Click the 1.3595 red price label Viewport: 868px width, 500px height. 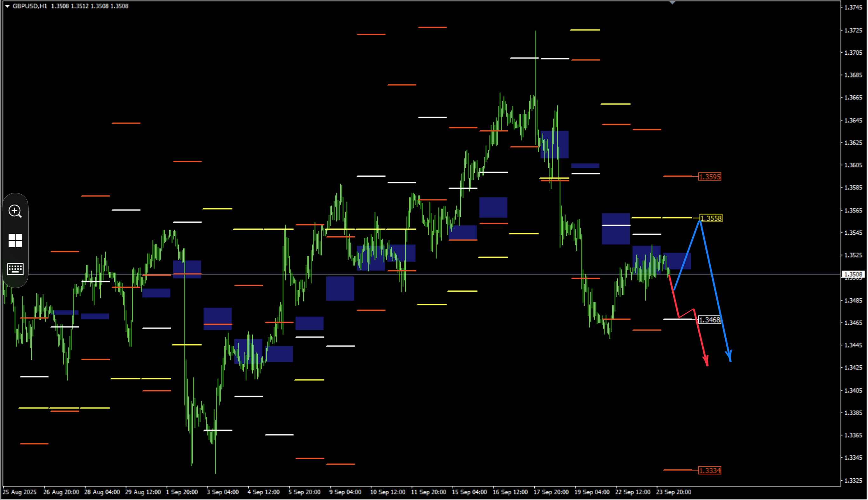pyautogui.click(x=709, y=177)
